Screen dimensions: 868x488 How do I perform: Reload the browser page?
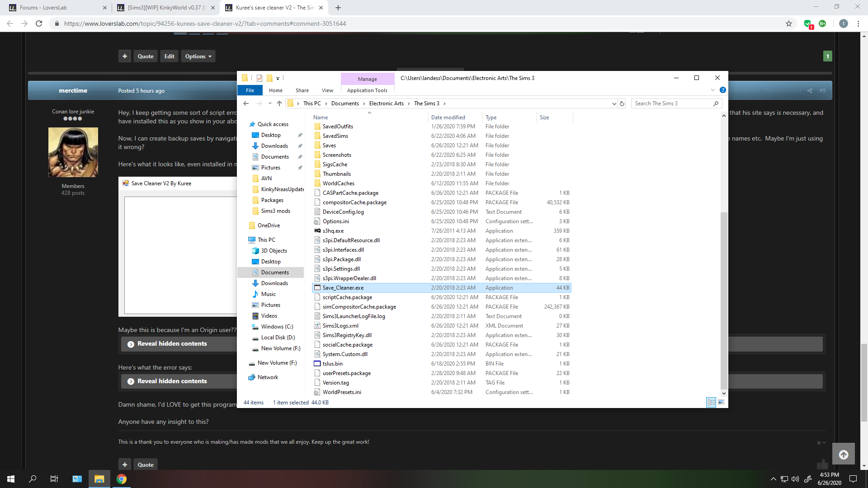click(x=39, y=23)
